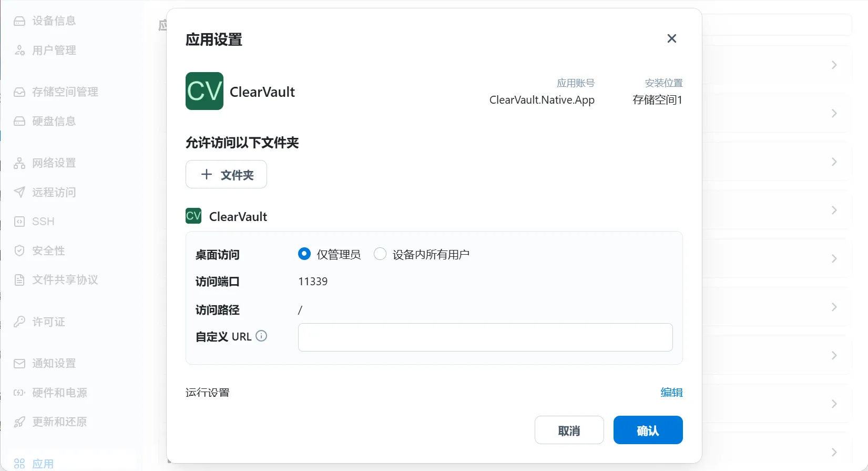Confirm settings with the 确认 button

[x=648, y=430]
